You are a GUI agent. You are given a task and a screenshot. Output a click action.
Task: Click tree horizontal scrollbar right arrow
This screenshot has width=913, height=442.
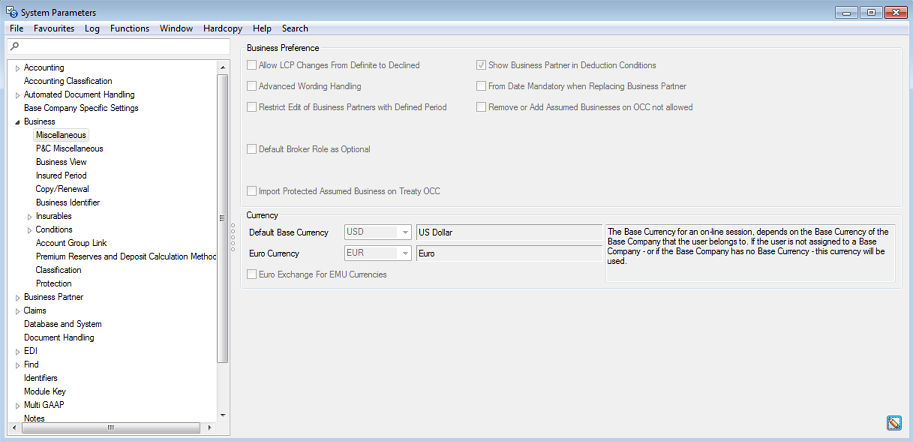point(210,427)
